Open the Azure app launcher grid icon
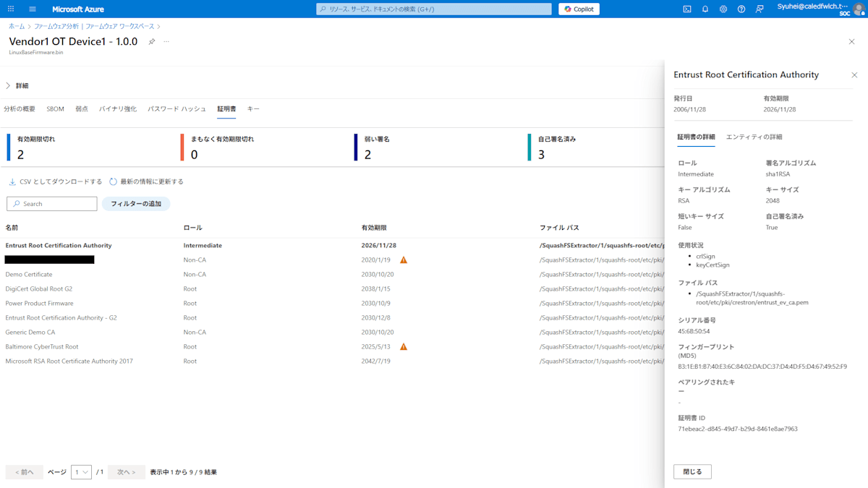 point(11,9)
